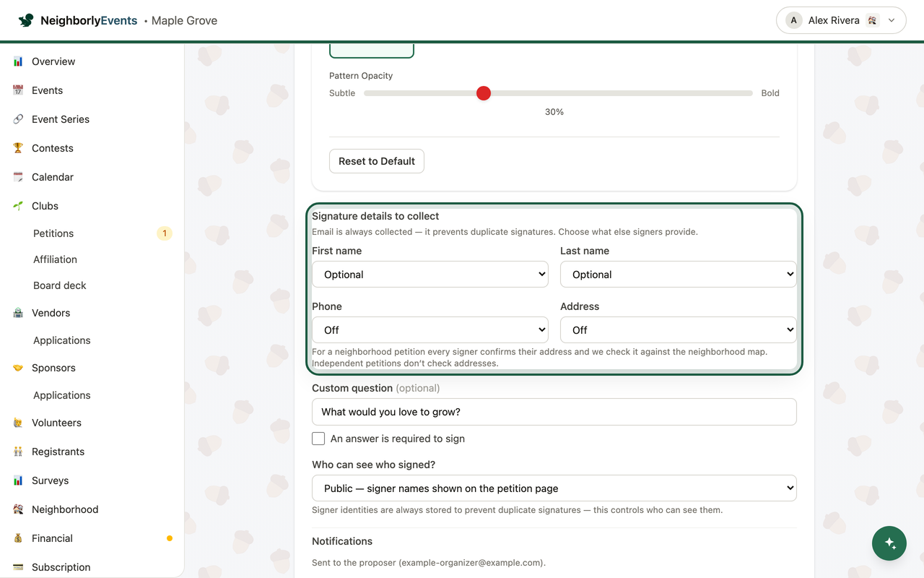924x578 pixels.
Task: Click the Subscription card icon
Action: pyautogui.click(x=18, y=567)
